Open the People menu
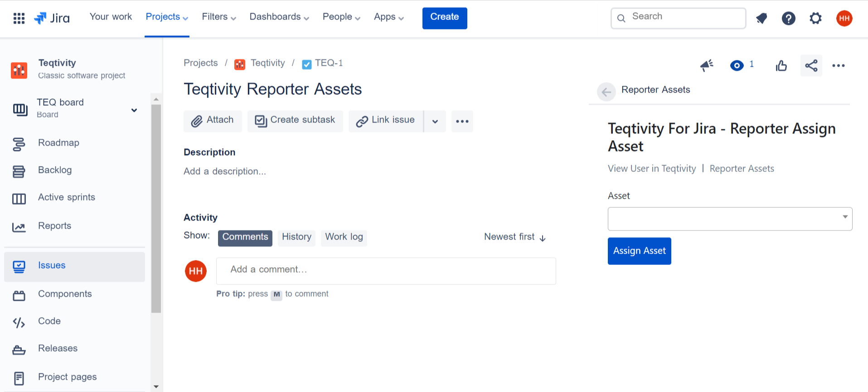This screenshot has height=392, width=868. (x=341, y=17)
